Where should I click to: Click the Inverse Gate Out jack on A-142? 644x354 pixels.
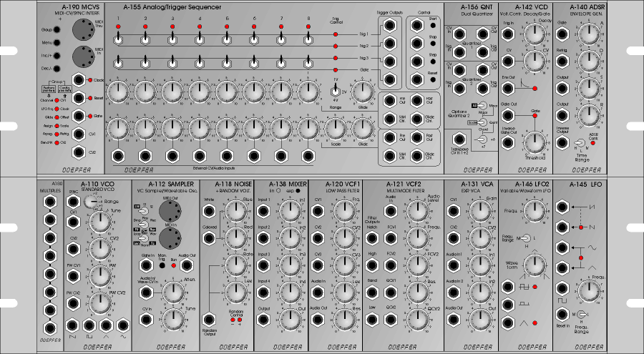coord(507,142)
